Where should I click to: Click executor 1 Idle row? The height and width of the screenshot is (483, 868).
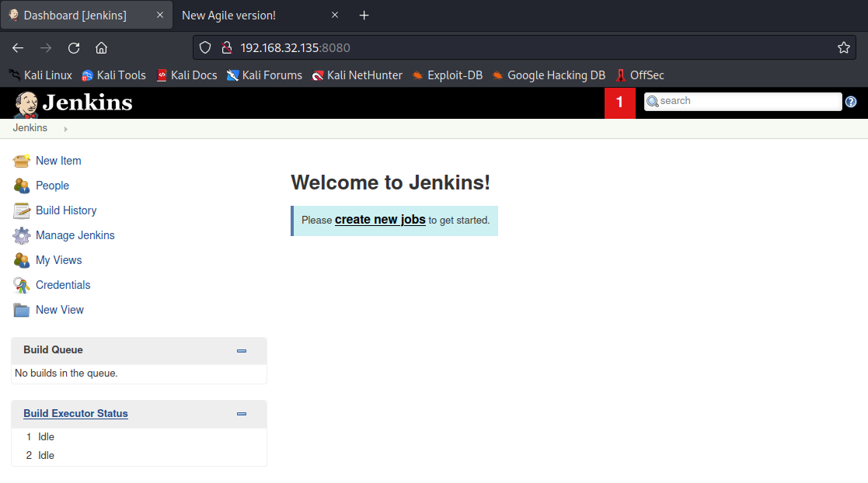(x=139, y=437)
